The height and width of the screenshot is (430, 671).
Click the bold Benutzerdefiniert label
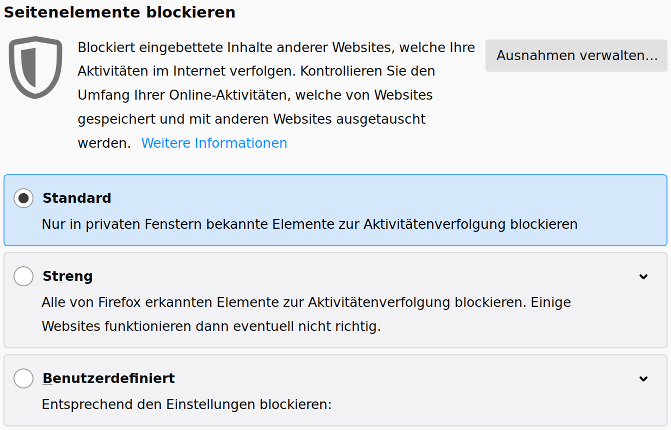(x=109, y=378)
